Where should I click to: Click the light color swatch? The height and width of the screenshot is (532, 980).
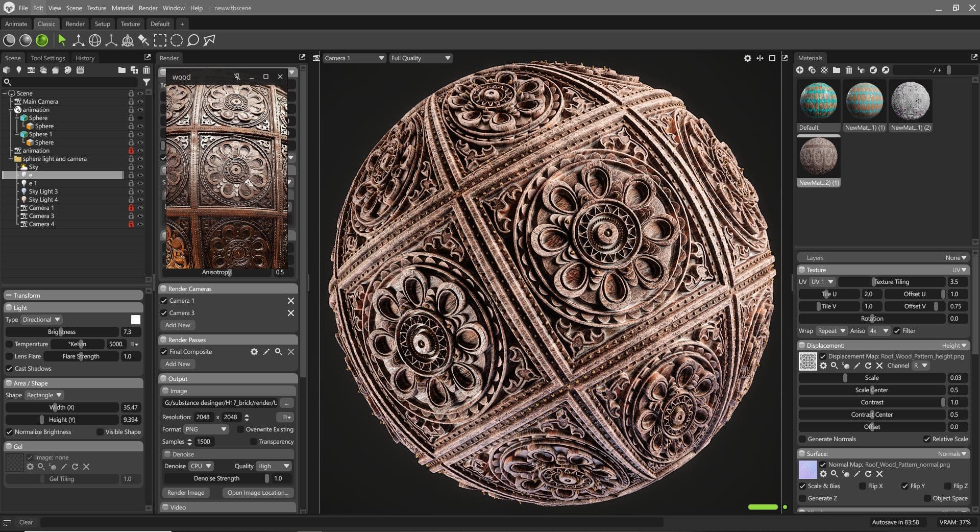tap(135, 319)
